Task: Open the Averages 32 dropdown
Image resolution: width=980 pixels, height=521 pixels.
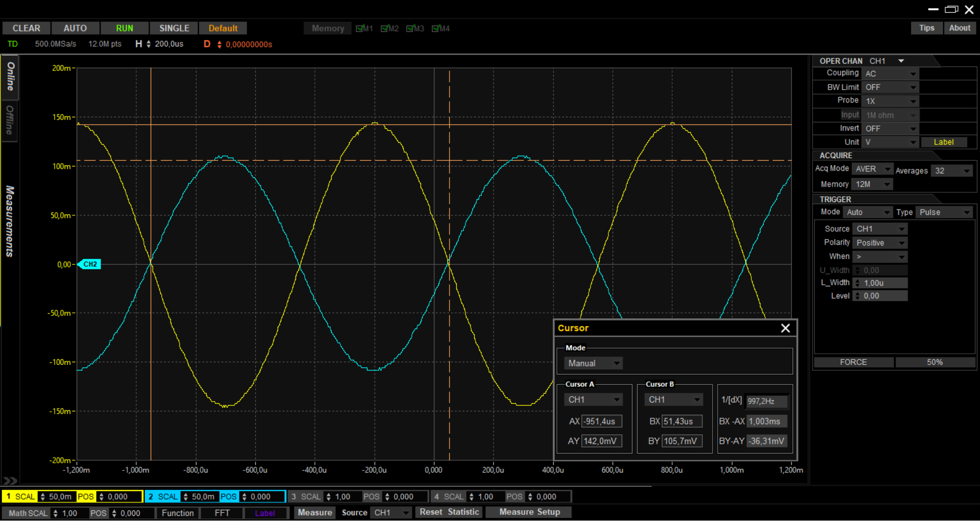Action: pos(951,171)
